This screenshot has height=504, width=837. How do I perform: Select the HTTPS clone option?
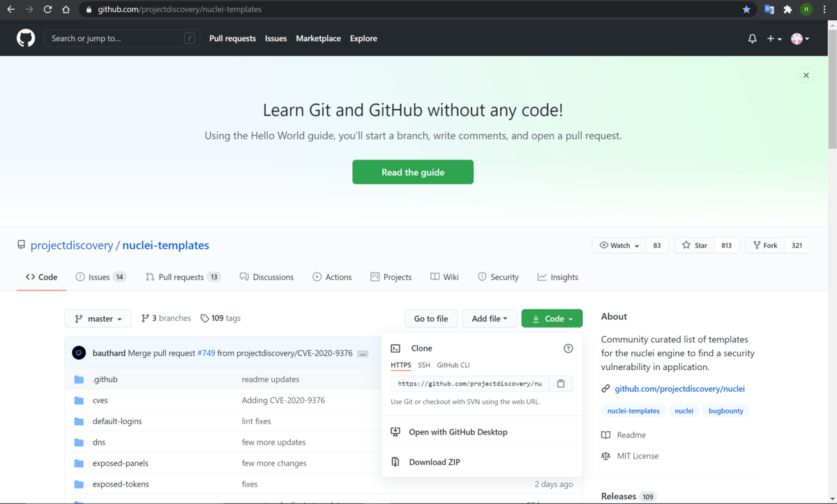[400, 365]
